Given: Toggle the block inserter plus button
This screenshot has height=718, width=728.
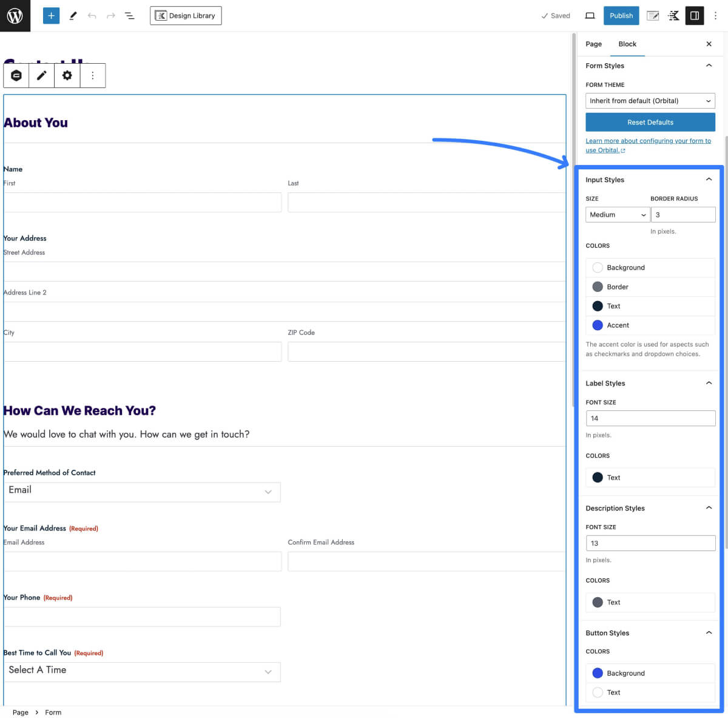Looking at the screenshot, I should tap(52, 16).
